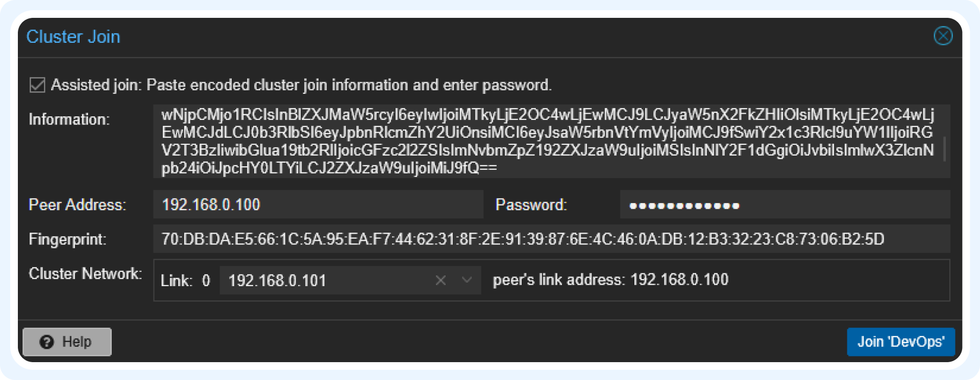Click the Information box scrollbar
The height and width of the screenshot is (380, 980).
click(x=944, y=149)
